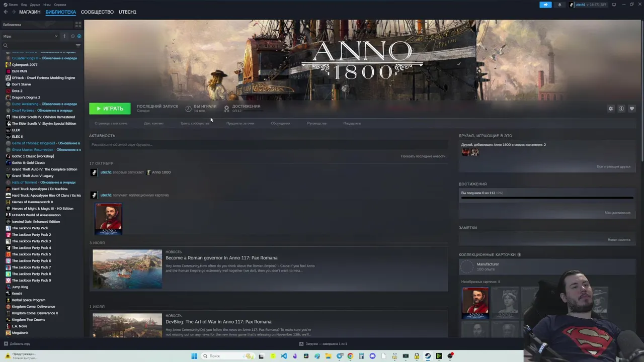This screenshot has width=644, height=362.
Task: Open Calculator from taskbar
Action: [x=361, y=356]
